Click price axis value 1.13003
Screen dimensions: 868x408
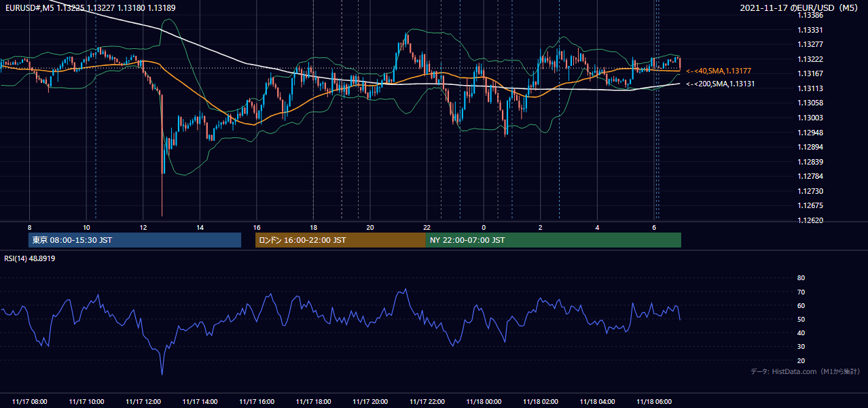[x=810, y=118]
